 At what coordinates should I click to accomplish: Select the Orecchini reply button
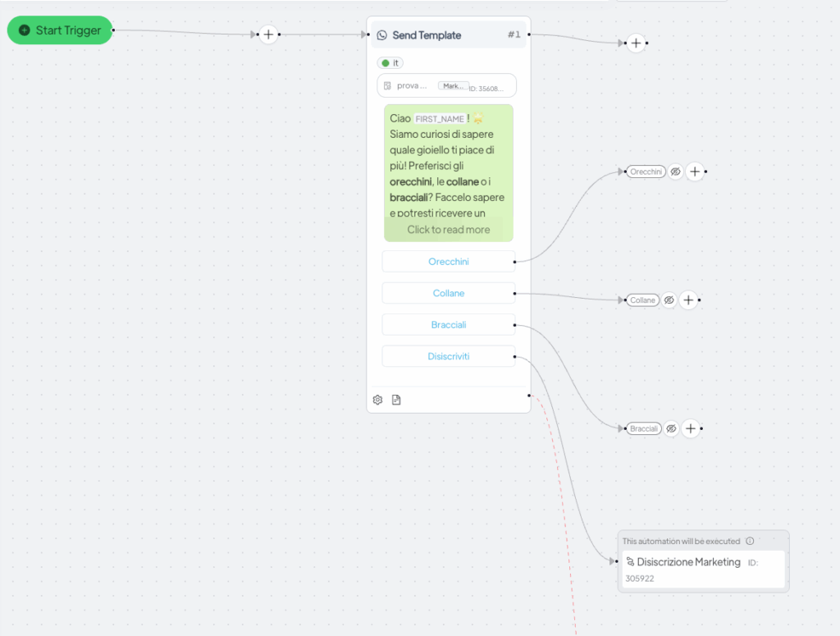[448, 262]
